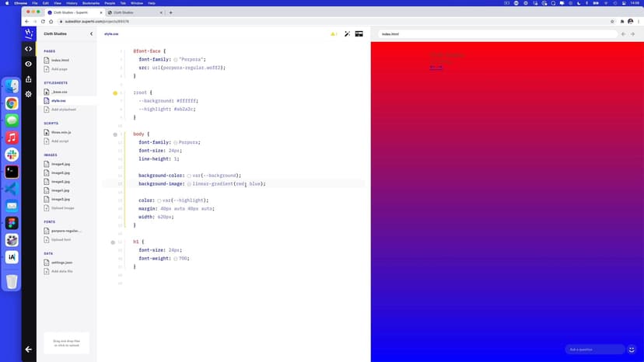Screen dimensions: 644x362
Task: Click the fold marker beside h1 rule
Action: (x=114, y=242)
